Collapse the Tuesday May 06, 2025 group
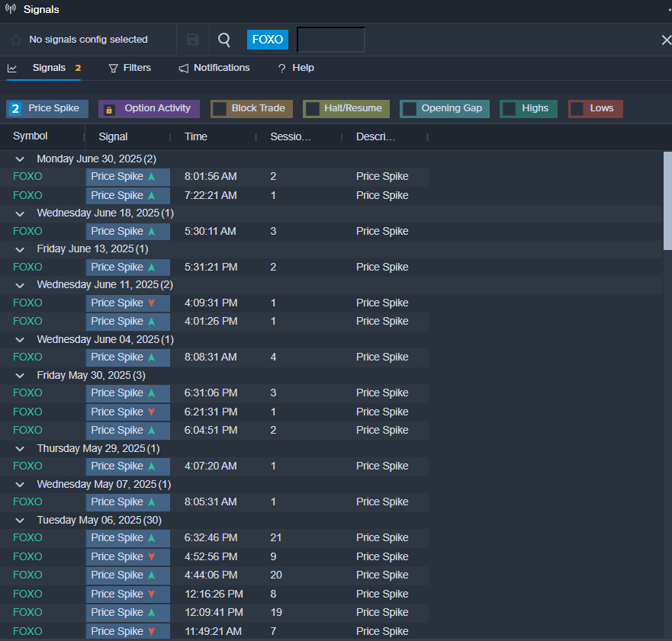 (x=20, y=521)
